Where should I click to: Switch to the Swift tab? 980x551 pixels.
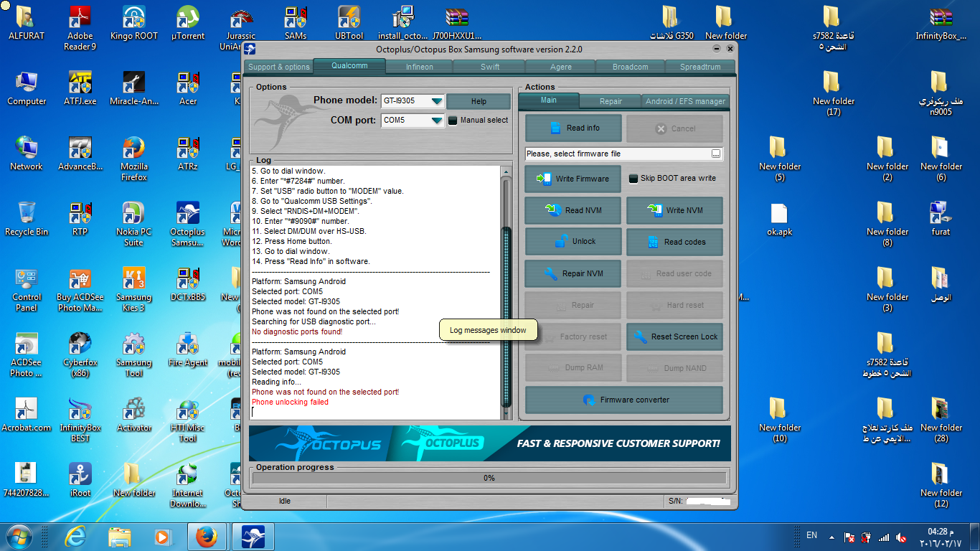click(490, 67)
